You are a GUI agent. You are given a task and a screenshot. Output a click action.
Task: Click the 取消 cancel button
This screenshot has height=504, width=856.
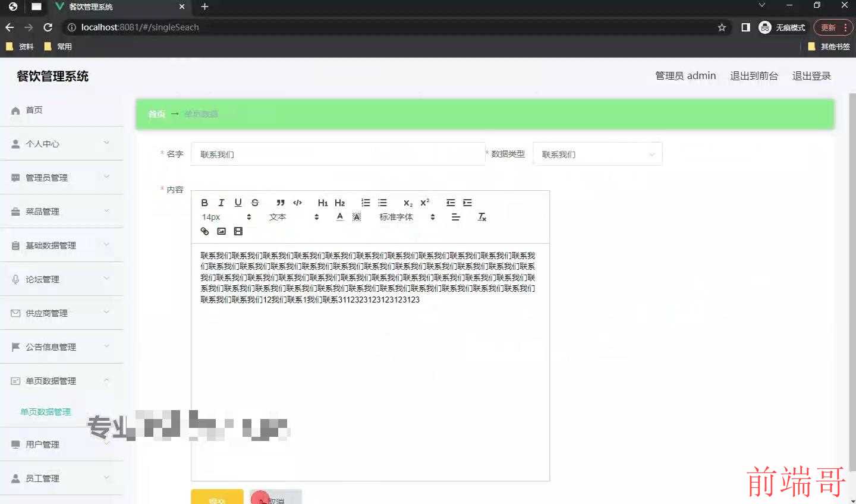pyautogui.click(x=275, y=497)
